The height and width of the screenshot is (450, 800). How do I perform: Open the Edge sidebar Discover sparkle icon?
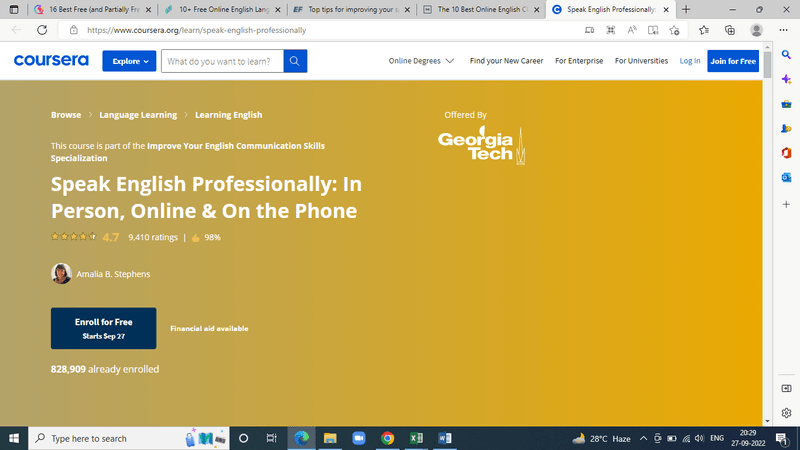[x=786, y=80]
